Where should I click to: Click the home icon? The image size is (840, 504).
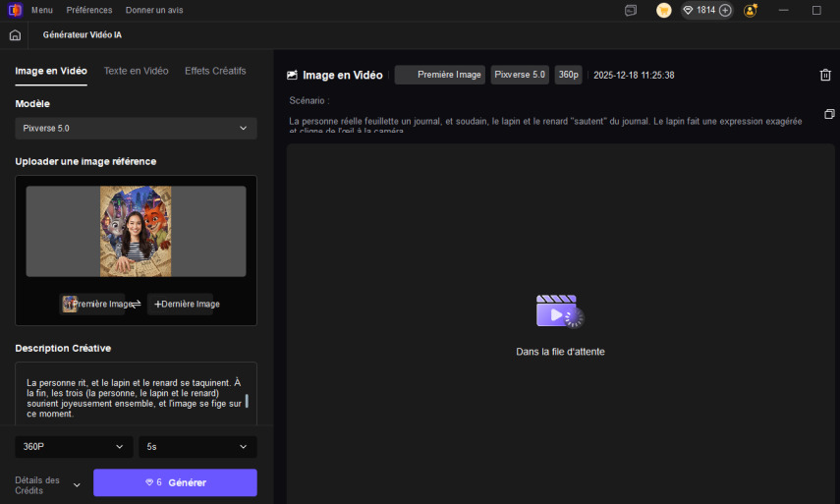coord(15,35)
